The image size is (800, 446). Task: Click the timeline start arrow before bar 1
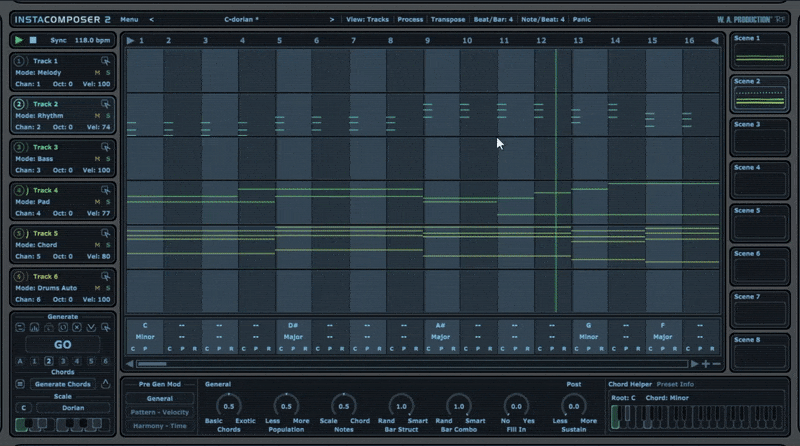(x=129, y=40)
